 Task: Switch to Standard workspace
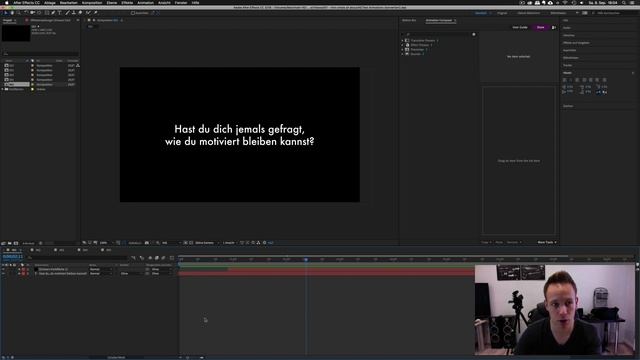click(x=481, y=13)
